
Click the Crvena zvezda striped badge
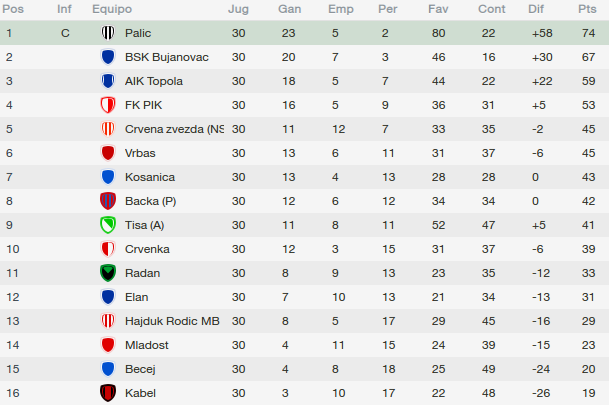[108, 129]
